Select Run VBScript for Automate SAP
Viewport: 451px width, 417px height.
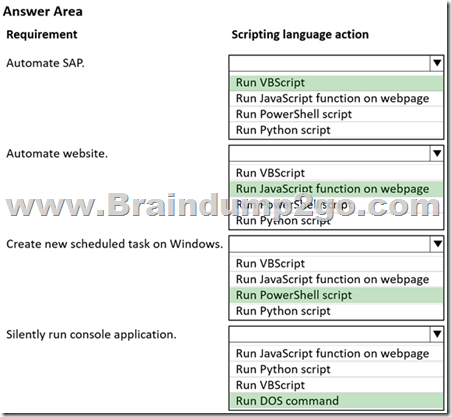[336, 83]
